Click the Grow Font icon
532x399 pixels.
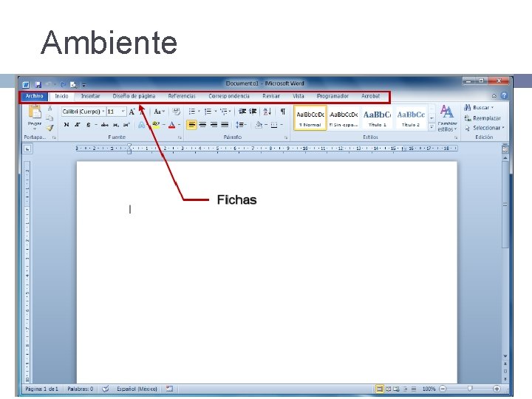pos(132,112)
